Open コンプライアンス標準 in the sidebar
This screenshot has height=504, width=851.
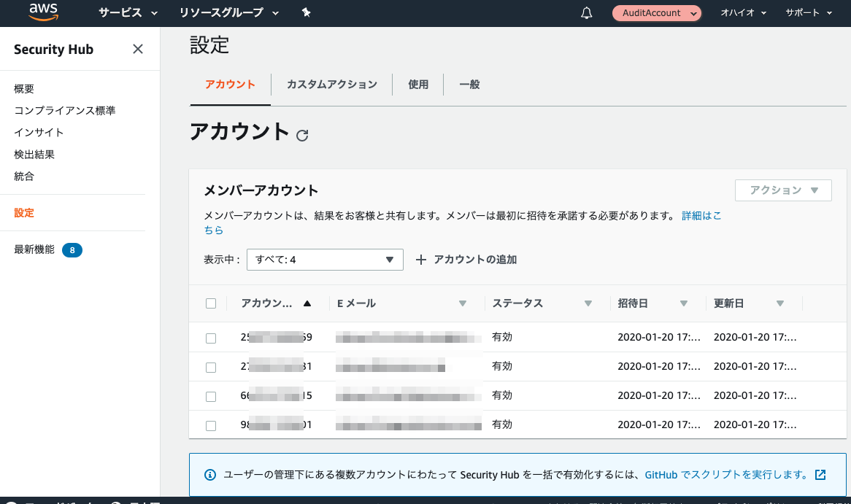click(x=64, y=111)
